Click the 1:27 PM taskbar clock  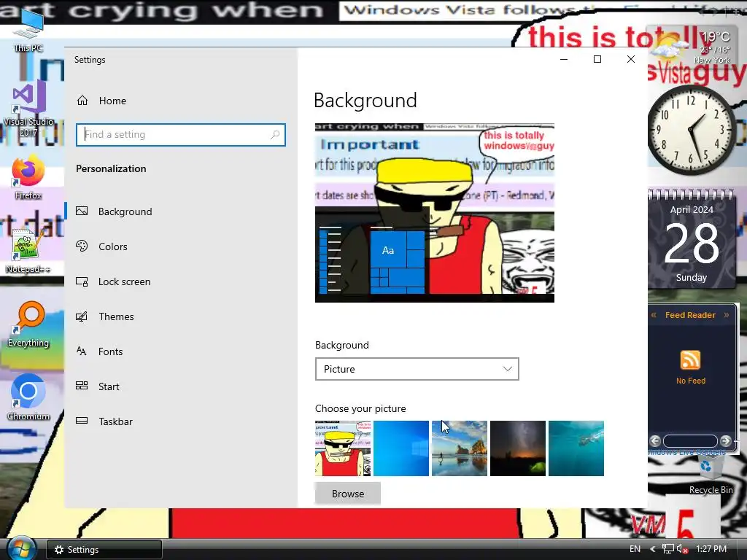(711, 549)
